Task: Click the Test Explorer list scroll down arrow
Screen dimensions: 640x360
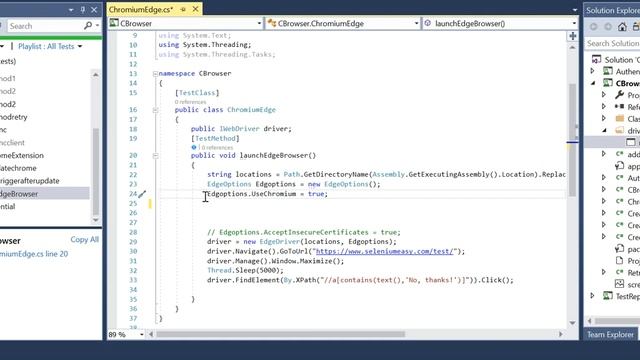Action: [96, 220]
